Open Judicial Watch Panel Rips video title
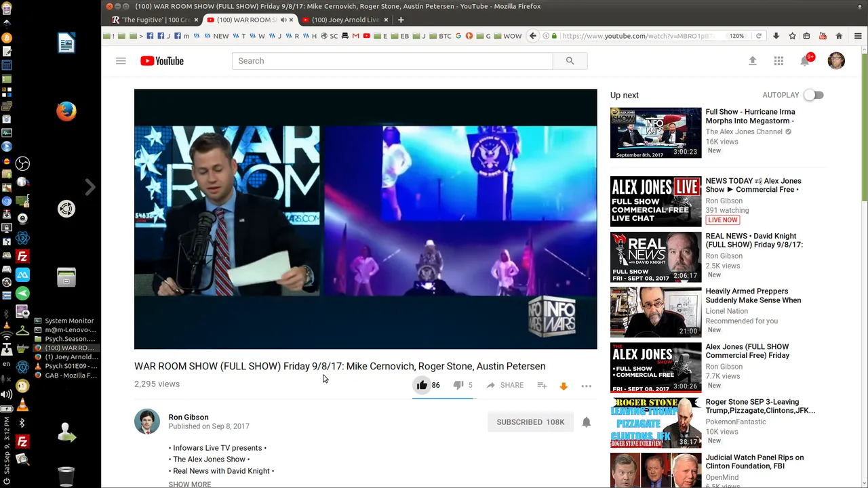 point(755,462)
